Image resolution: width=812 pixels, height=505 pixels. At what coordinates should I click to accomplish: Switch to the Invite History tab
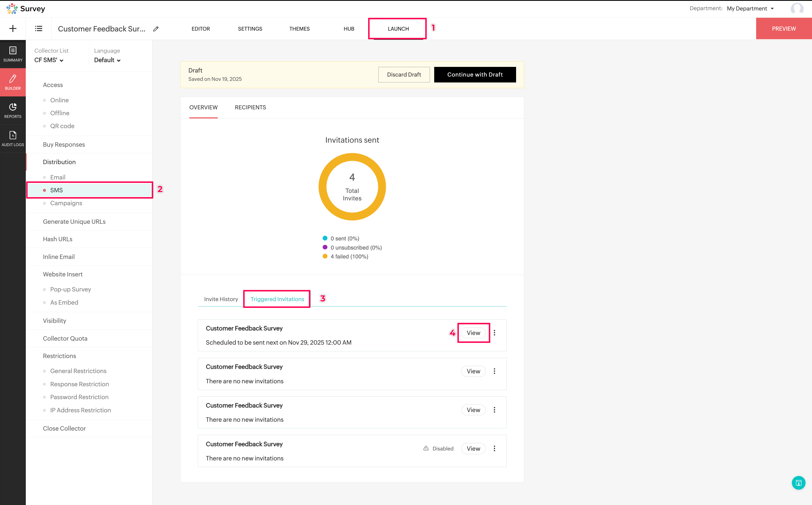(221, 299)
